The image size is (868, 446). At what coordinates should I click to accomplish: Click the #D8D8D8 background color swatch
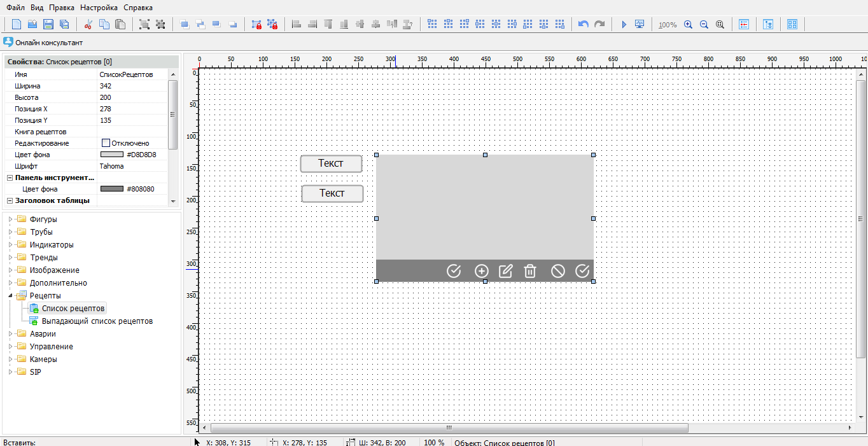(x=112, y=155)
